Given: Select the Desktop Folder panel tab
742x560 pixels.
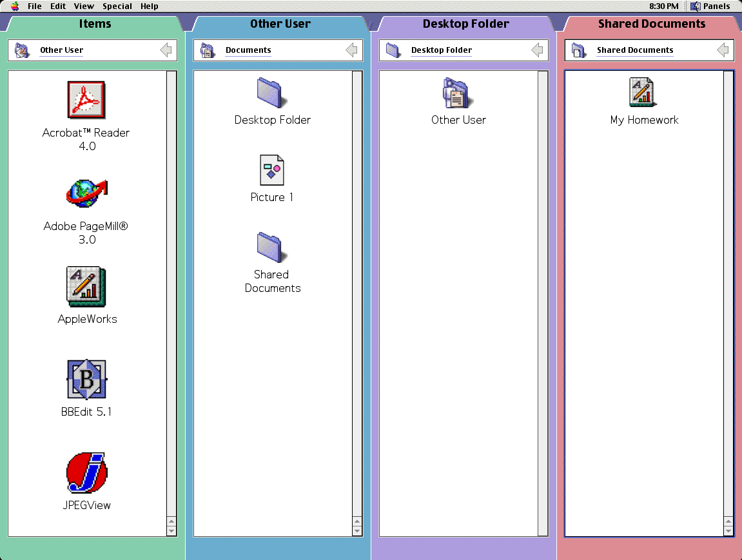Looking at the screenshot, I should pos(465,24).
